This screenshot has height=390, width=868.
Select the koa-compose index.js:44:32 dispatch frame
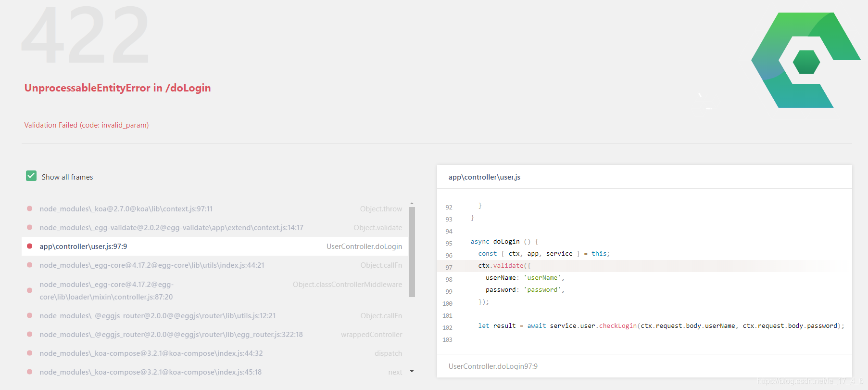pos(214,353)
